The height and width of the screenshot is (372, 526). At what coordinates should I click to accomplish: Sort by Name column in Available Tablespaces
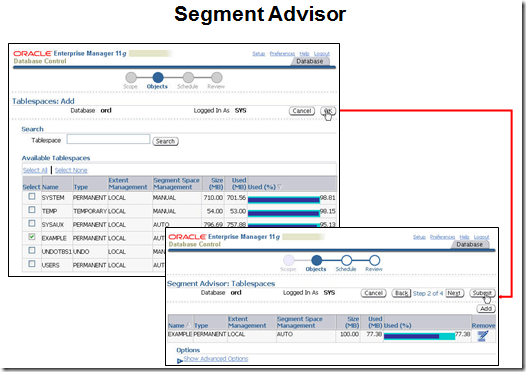pyautogui.click(x=50, y=187)
